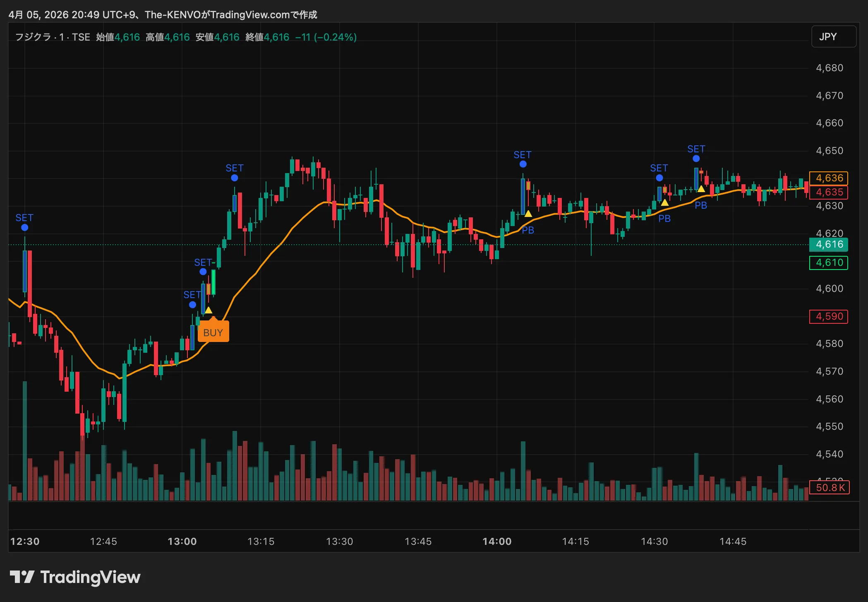Click the blue SET dot near 14:05
868x602 pixels.
pos(523,164)
